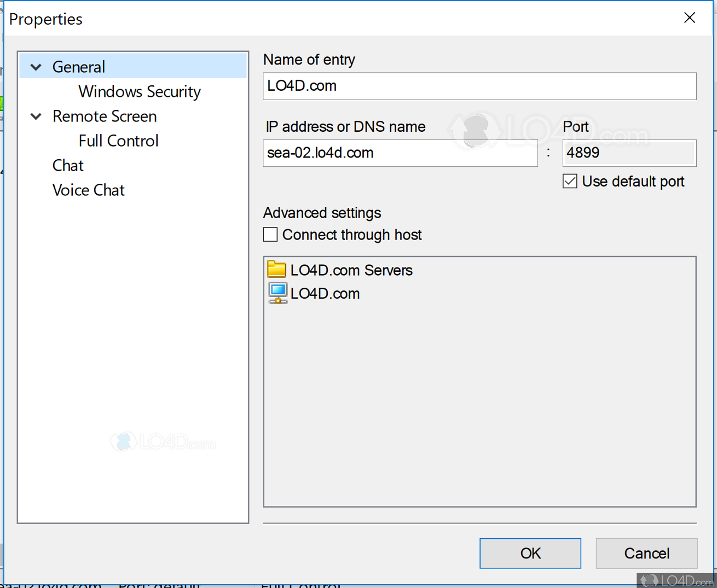Enable the Connect through host checkbox

[x=270, y=235]
